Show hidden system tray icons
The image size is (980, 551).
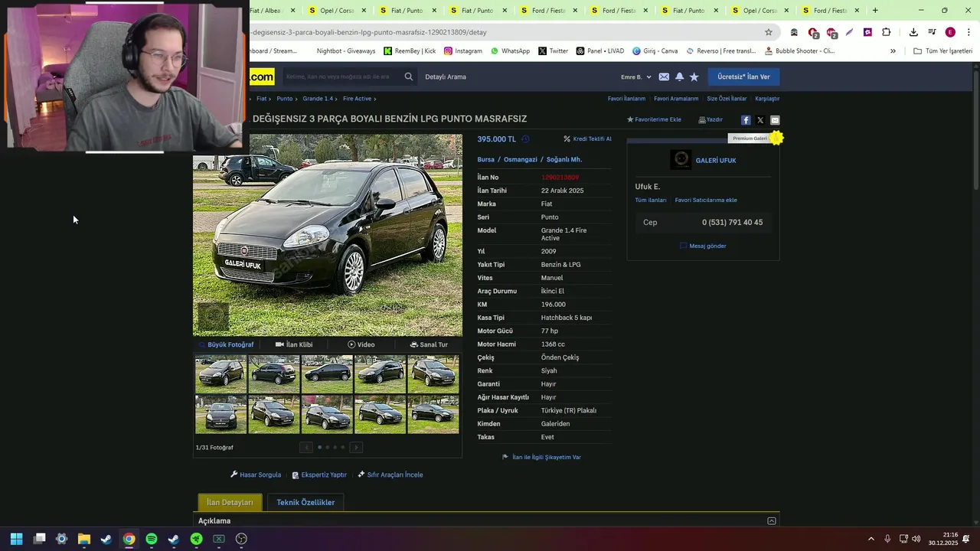871,539
